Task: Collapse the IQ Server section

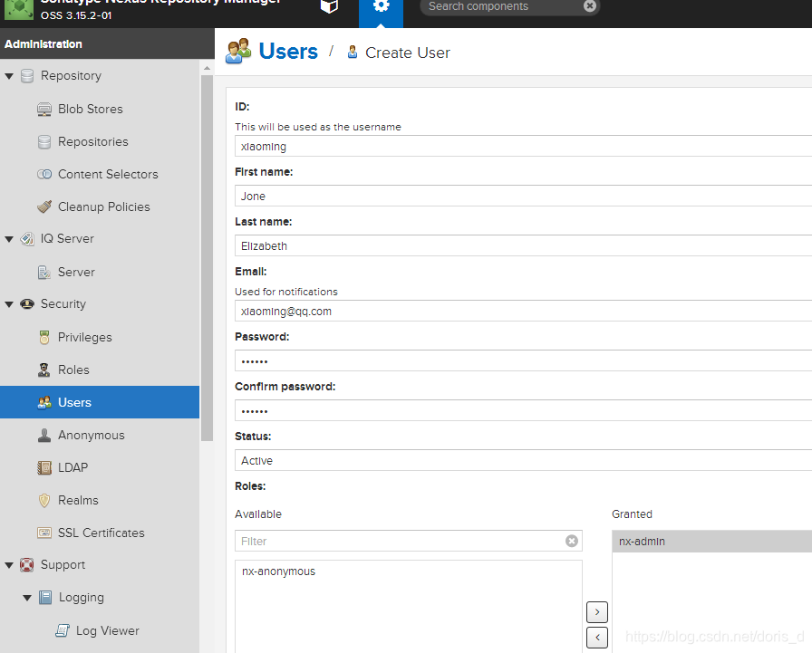Action: (9, 239)
